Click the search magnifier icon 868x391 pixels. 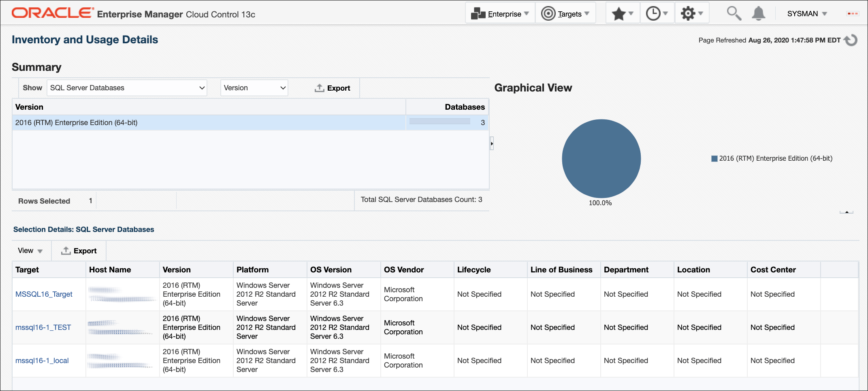click(x=734, y=13)
